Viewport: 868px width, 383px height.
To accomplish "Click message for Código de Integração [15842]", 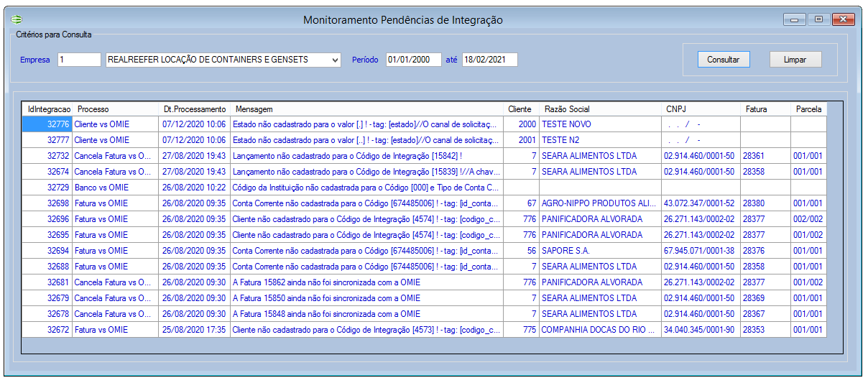I will pos(367,156).
